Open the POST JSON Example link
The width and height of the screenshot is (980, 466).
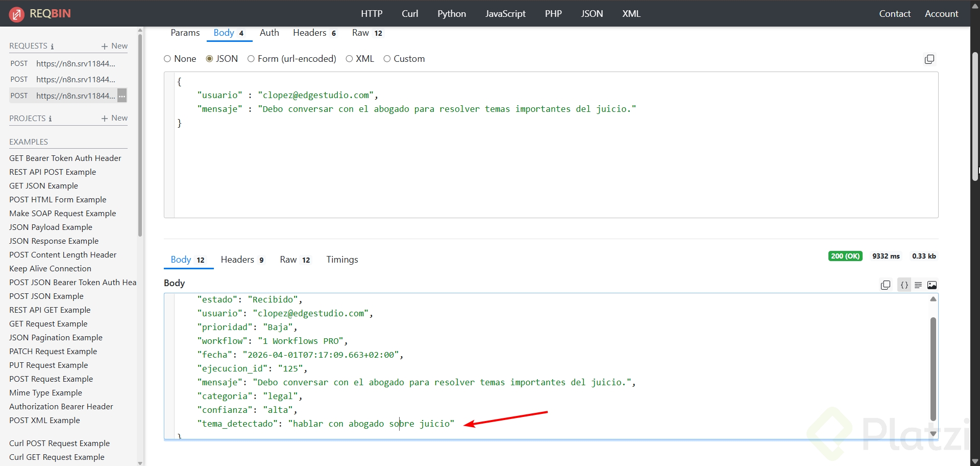pos(46,296)
